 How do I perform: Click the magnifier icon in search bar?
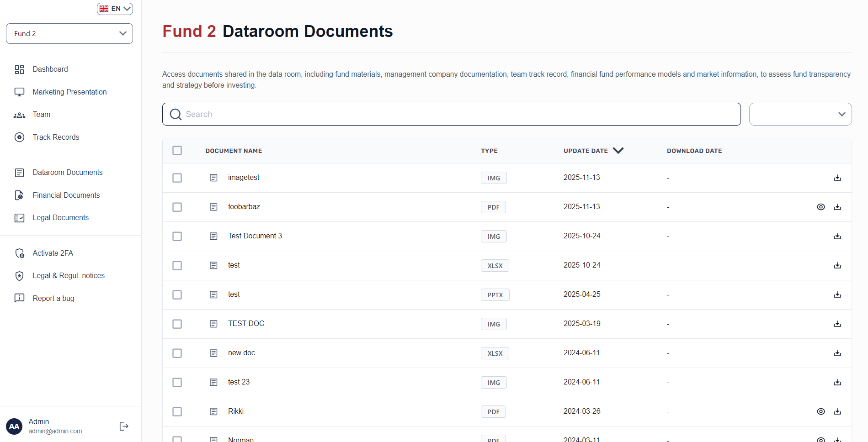pos(176,114)
